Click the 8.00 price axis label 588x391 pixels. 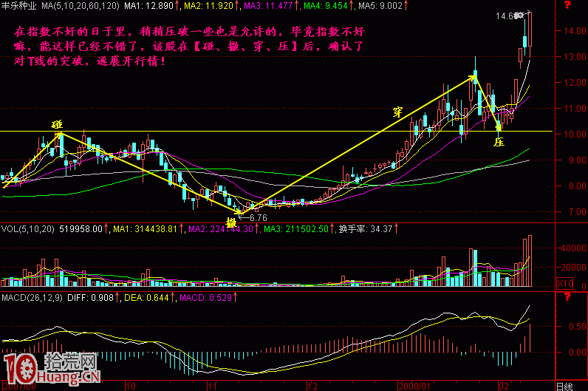click(x=577, y=186)
